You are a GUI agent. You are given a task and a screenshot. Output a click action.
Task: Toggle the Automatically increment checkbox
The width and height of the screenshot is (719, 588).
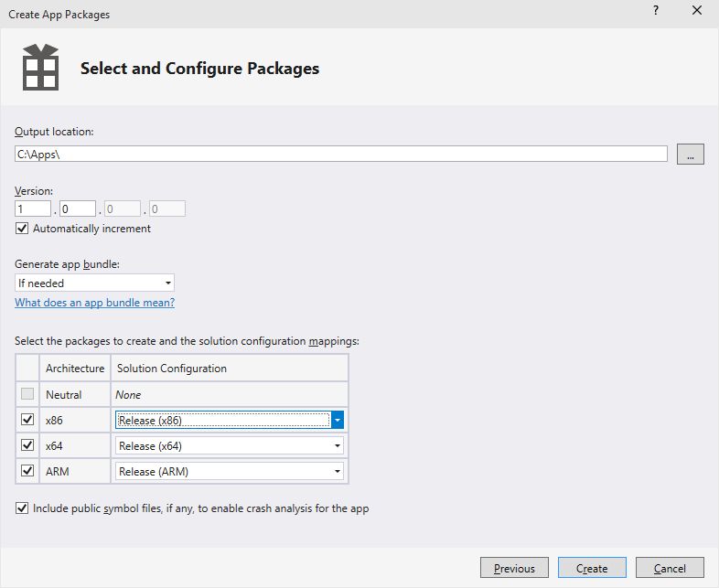[23, 229]
